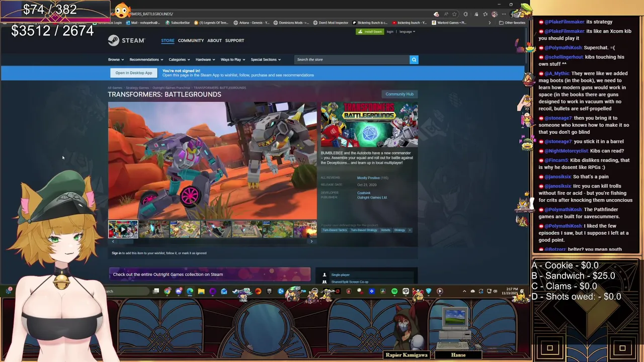Click the All Games breadcrumb
The width and height of the screenshot is (644, 362).
[115, 88]
